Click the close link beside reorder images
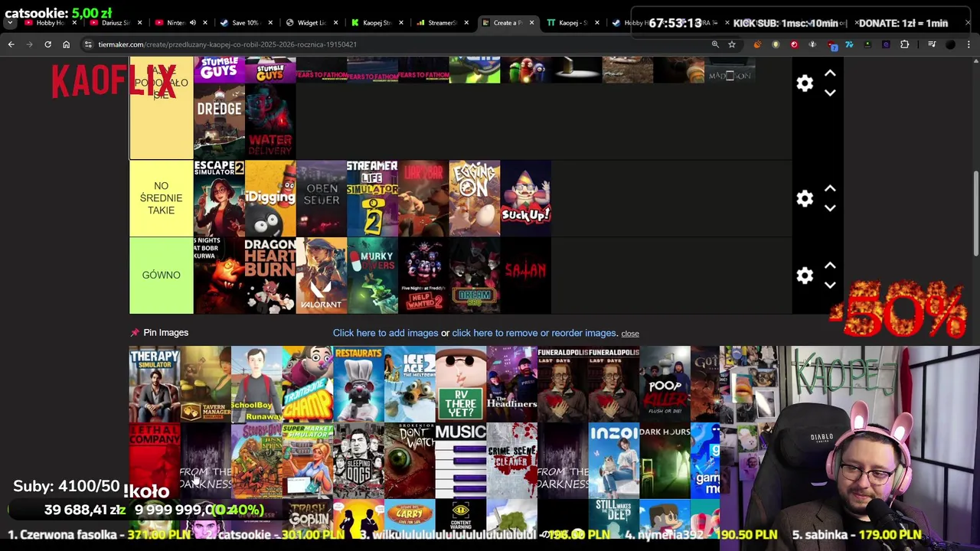This screenshot has width=980, height=551. tap(630, 334)
